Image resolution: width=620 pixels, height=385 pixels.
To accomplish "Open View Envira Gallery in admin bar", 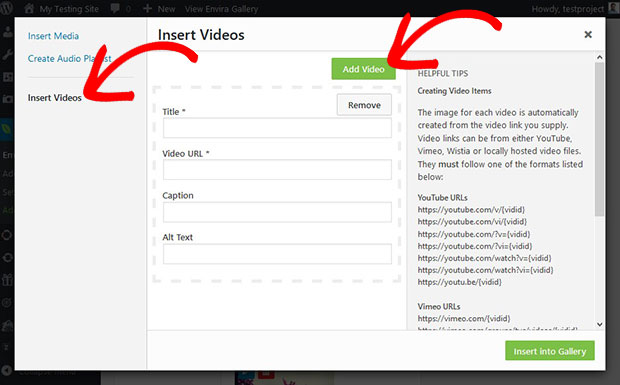I will (221, 9).
